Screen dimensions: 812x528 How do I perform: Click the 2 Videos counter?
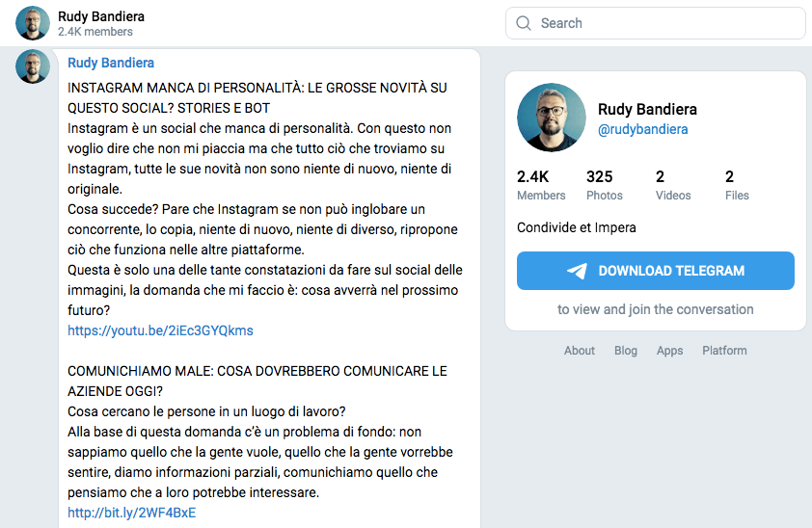coord(673,185)
